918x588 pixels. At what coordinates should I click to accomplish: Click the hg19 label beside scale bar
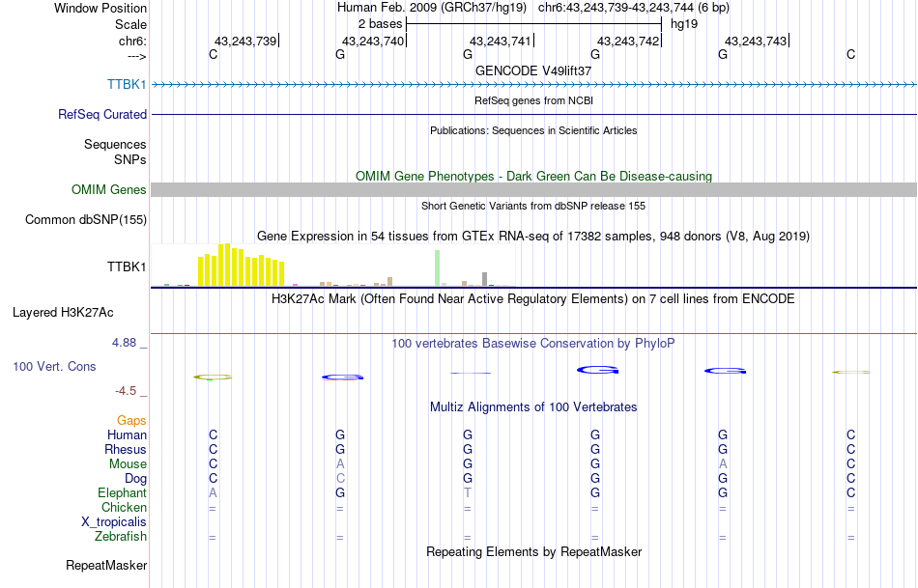684,24
